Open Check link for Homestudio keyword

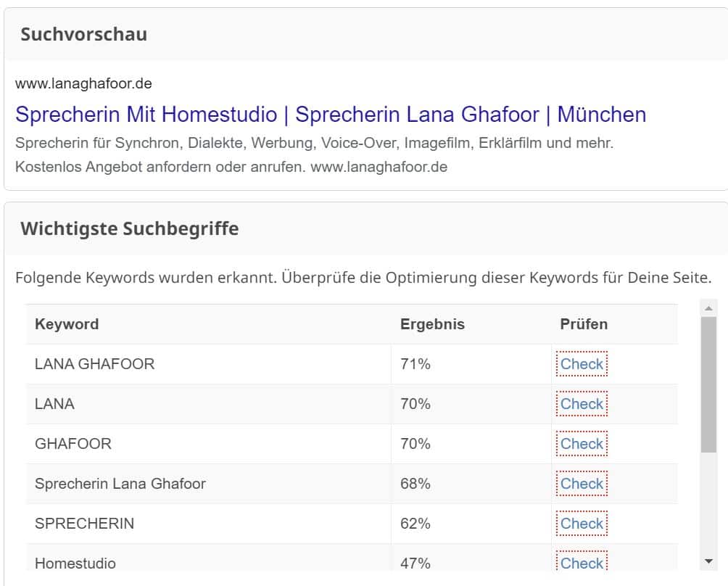pyautogui.click(x=582, y=561)
